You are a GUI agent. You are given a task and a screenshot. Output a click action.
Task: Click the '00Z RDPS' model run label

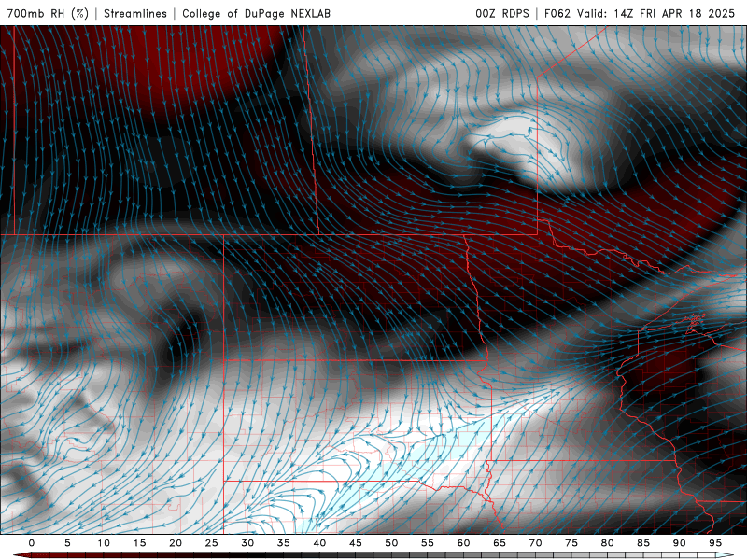502,13
